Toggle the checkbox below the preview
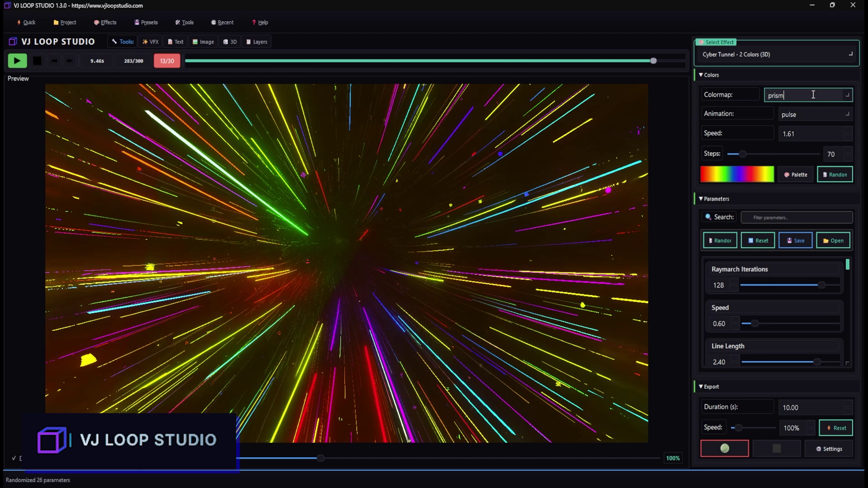Viewport: 868px width, 488px height. (x=13, y=458)
